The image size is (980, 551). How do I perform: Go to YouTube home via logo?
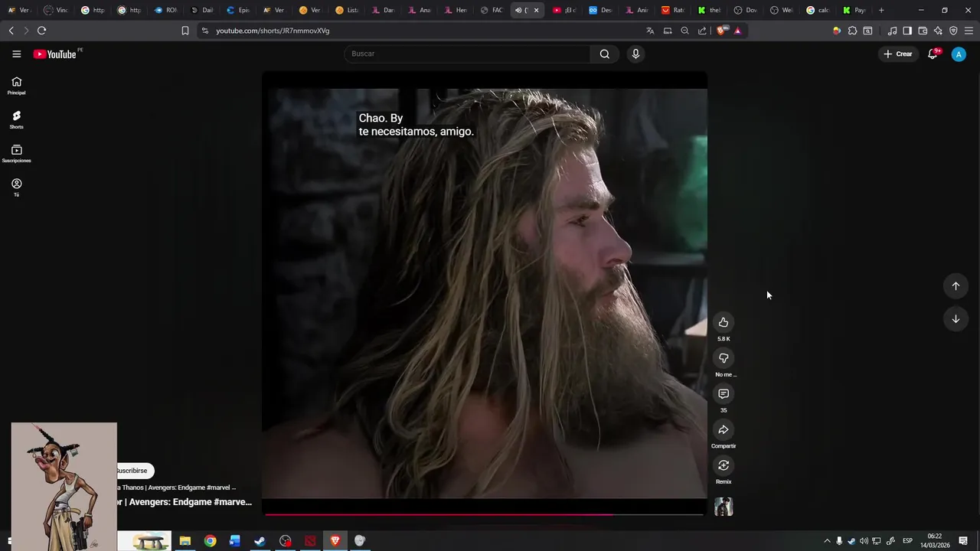pos(55,54)
